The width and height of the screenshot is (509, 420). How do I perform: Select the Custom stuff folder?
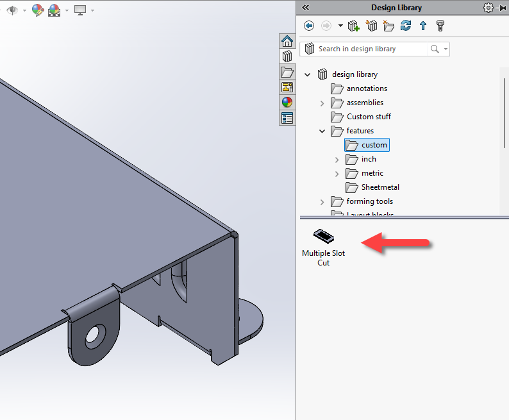coord(369,117)
